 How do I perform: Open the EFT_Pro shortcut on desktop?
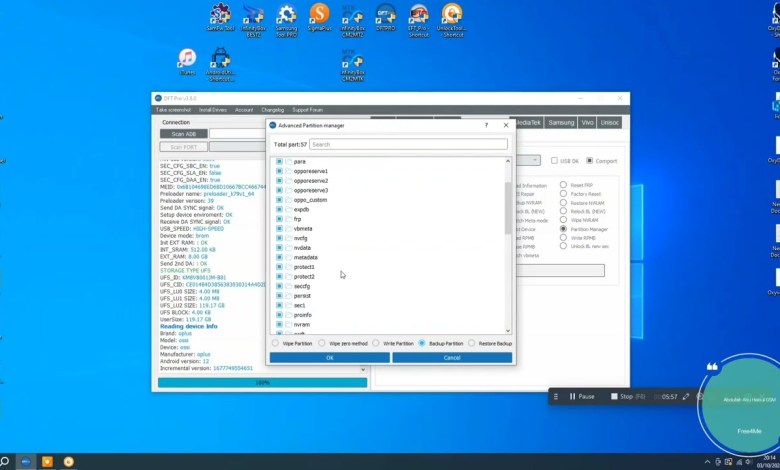[418, 19]
